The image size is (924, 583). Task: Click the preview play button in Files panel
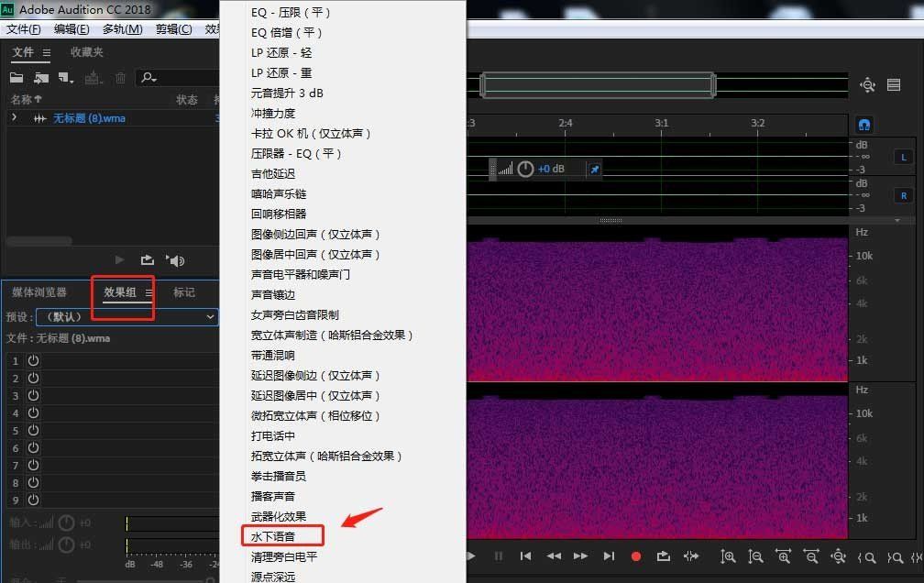(119, 260)
